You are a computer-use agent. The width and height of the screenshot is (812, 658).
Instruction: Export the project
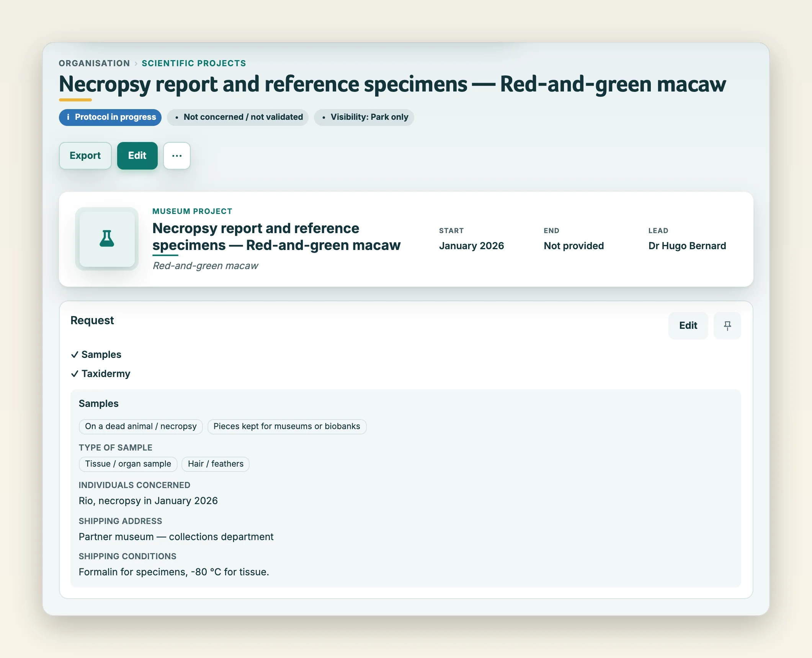[x=85, y=156]
